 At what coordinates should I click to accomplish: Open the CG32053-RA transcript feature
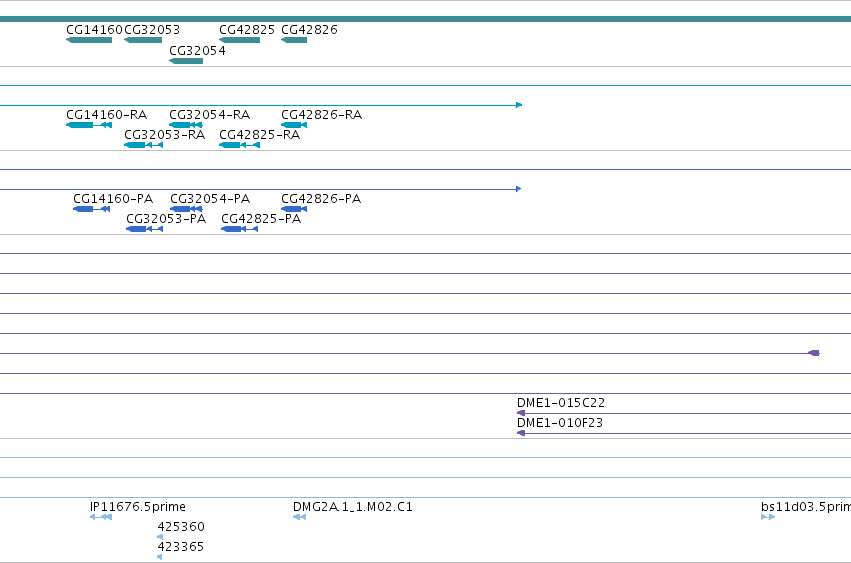pos(143,145)
